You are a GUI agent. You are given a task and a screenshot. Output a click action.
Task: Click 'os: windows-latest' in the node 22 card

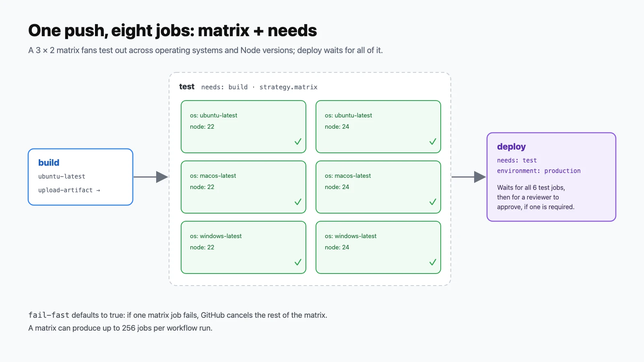click(x=216, y=236)
